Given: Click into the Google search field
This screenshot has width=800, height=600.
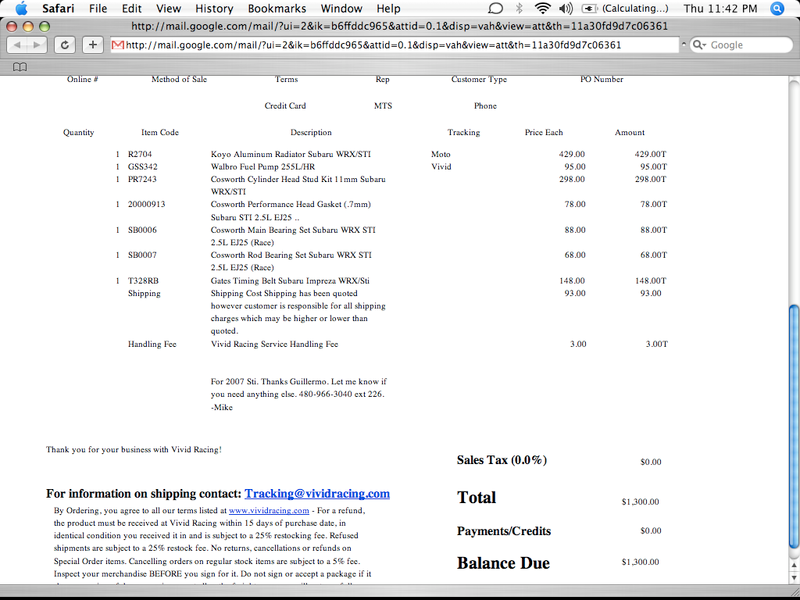Looking at the screenshot, I should pyautogui.click(x=741, y=45).
